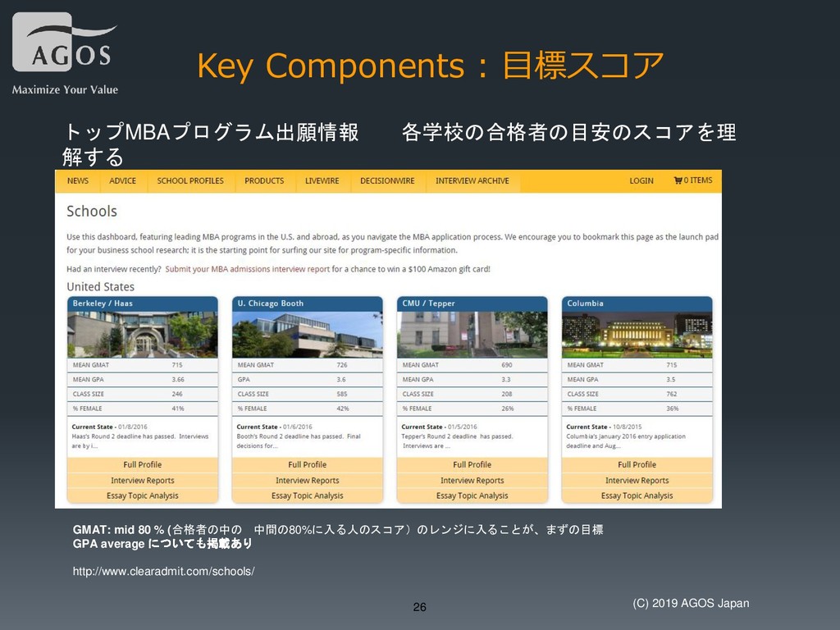Open Interview Reports for Berkeley / Haas
The image size is (840, 630).
pyautogui.click(x=143, y=481)
